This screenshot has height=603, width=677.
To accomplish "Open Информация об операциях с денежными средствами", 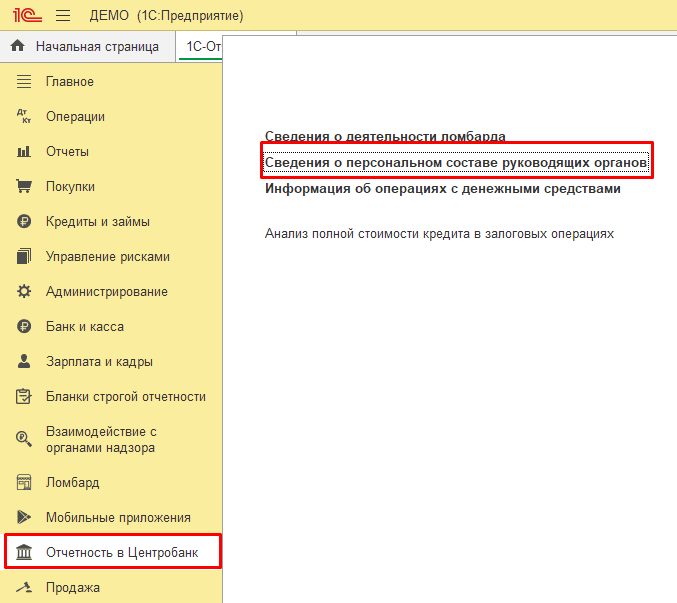I will (x=443, y=189).
